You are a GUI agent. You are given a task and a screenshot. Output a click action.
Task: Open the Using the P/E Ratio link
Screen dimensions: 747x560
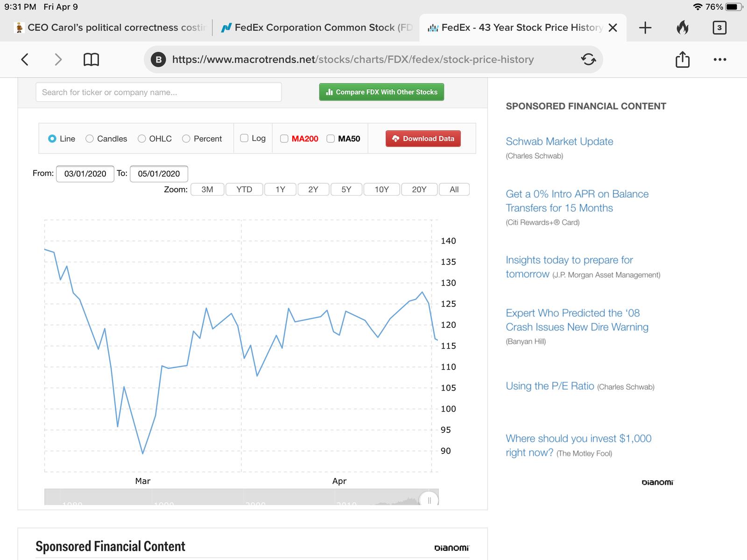click(550, 386)
